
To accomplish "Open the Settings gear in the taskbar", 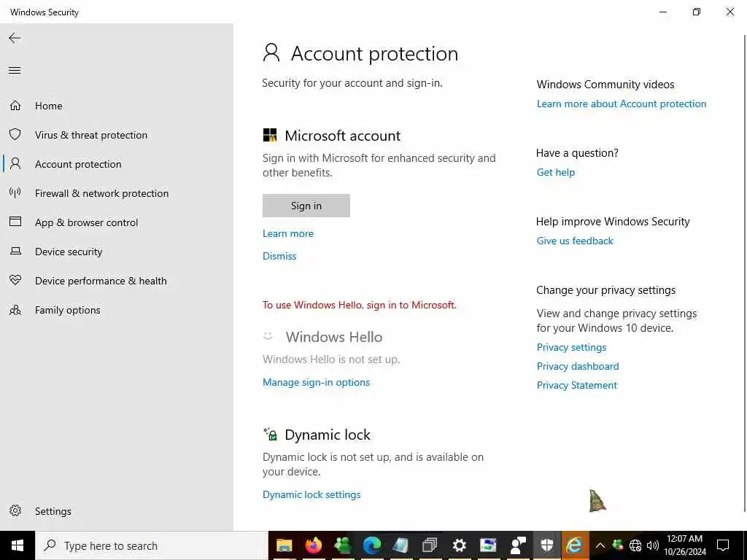I will [459, 545].
